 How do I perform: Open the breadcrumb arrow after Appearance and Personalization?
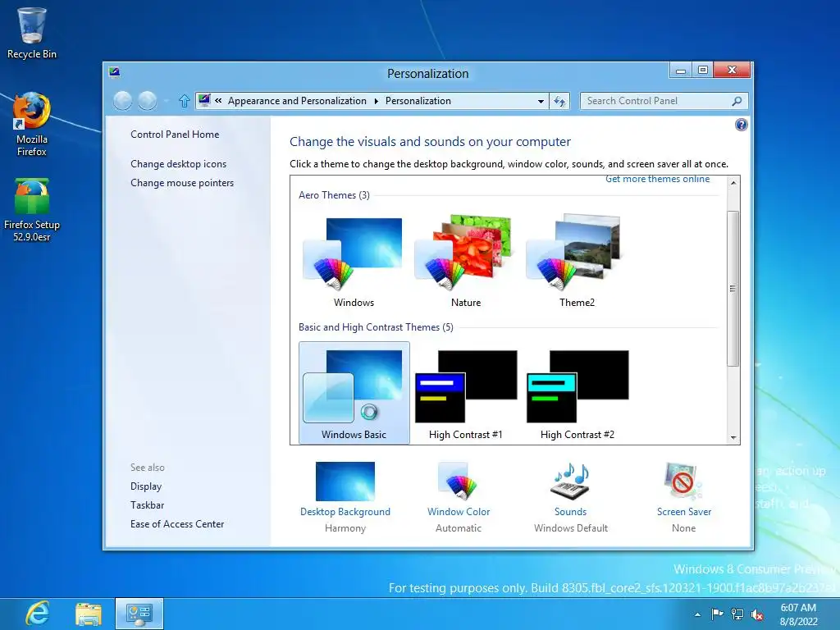pos(376,101)
